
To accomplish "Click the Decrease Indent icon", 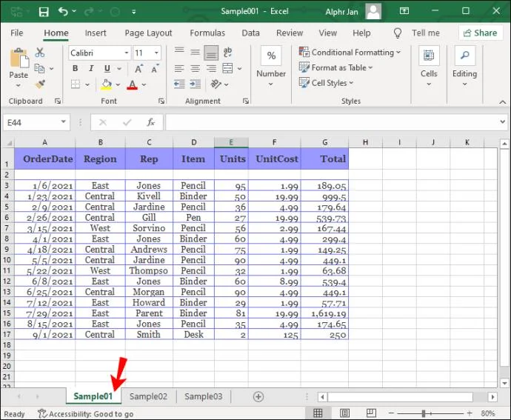I will 179,84.
